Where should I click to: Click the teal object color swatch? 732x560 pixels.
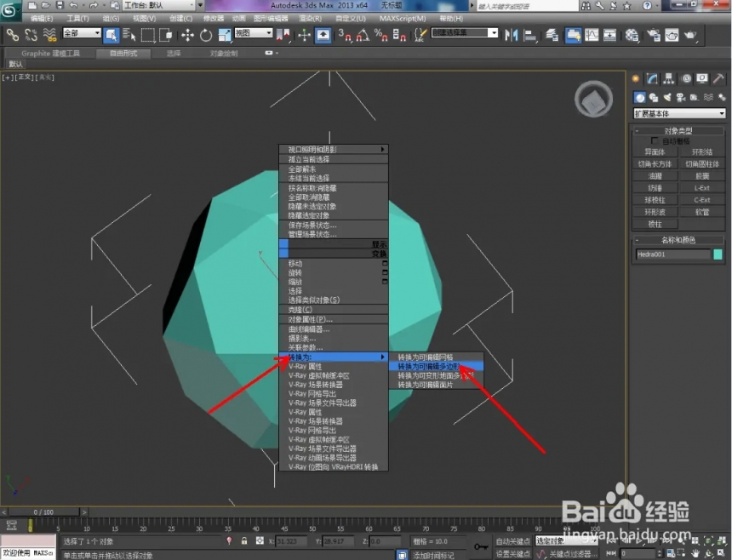[718, 254]
